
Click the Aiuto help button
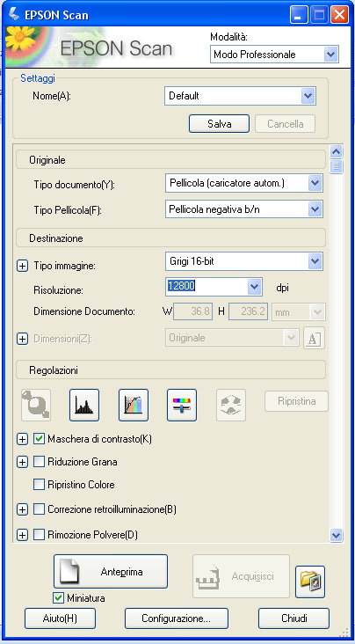tap(60, 618)
